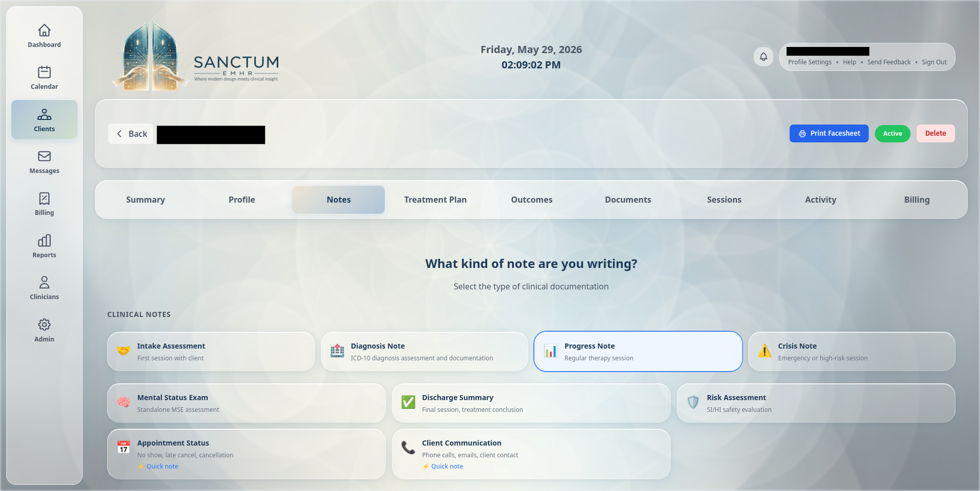980x491 pixels.
Task: Choose the Crisis Note card
Action: tap(851, 352)
